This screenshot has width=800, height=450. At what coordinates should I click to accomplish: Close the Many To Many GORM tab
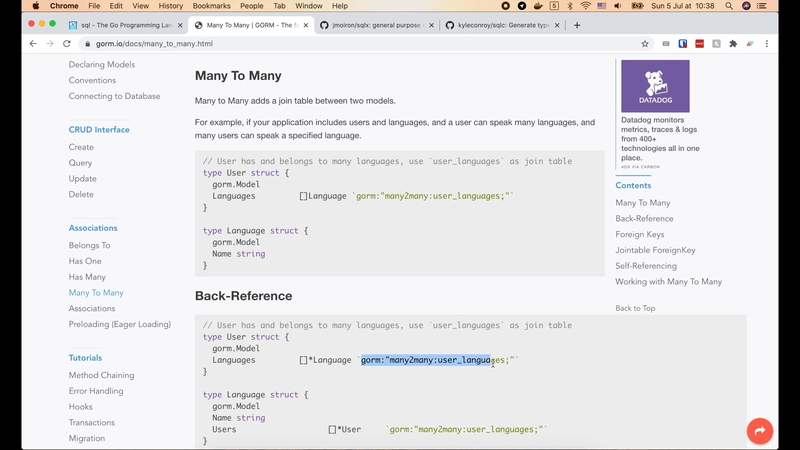click(x=306, y=25)
